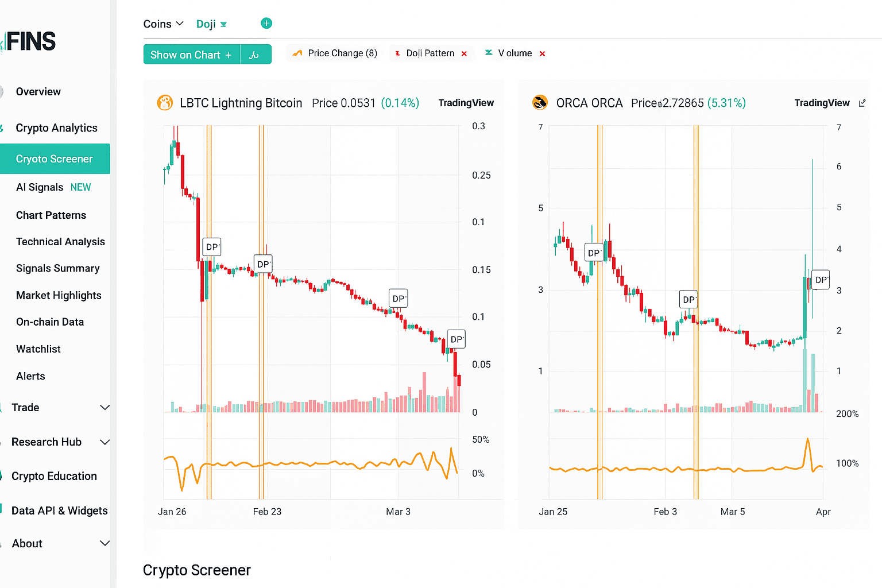Expand the Research Hub sidebar section
The image size is (882, 588).
point(105,442)
